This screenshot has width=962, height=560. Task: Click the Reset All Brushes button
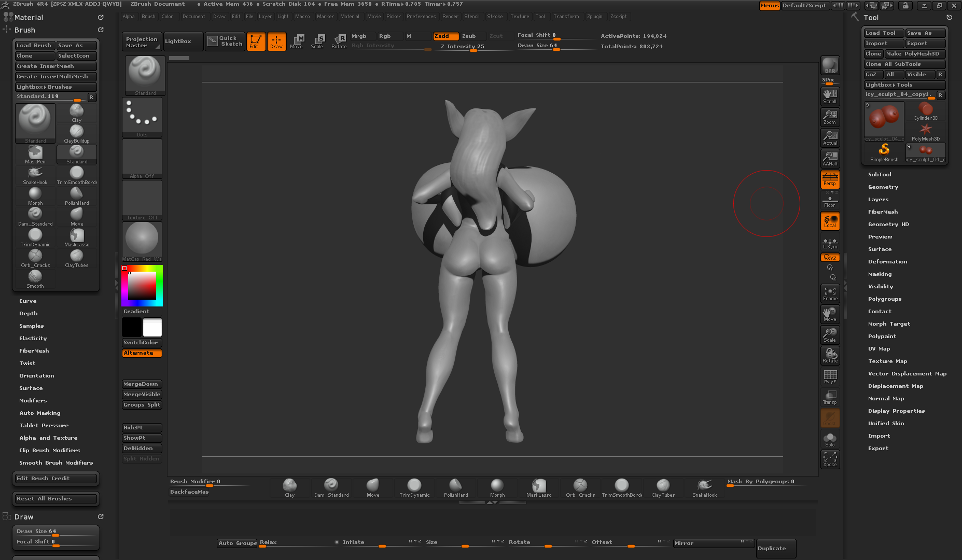click(x=55, y=499)
